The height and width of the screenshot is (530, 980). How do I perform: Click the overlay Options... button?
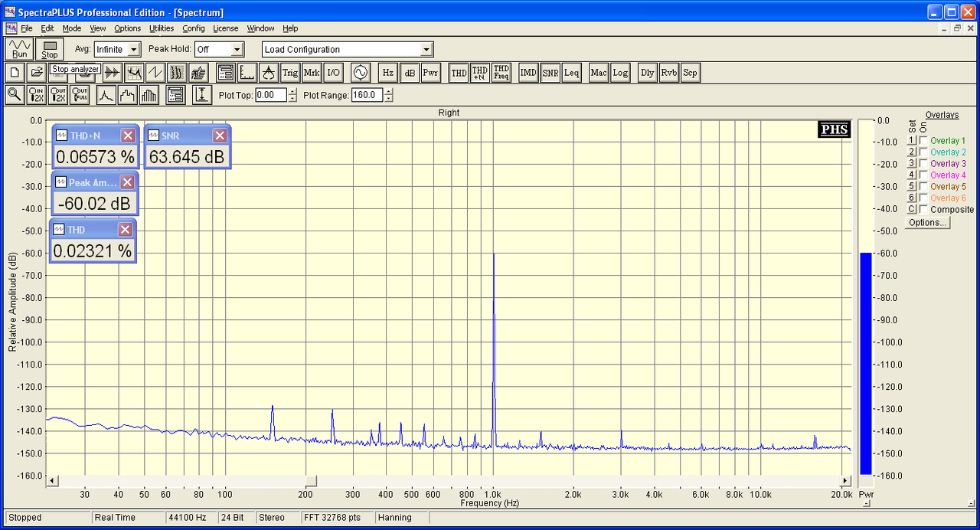pyautogui.click(x=927, y=223)
